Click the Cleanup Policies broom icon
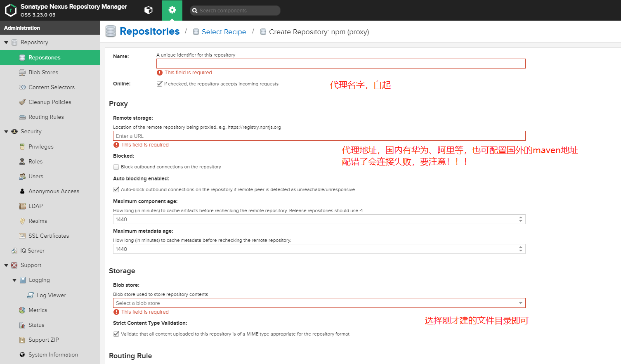This screenshot has width=621, height=364. point(22,102)
